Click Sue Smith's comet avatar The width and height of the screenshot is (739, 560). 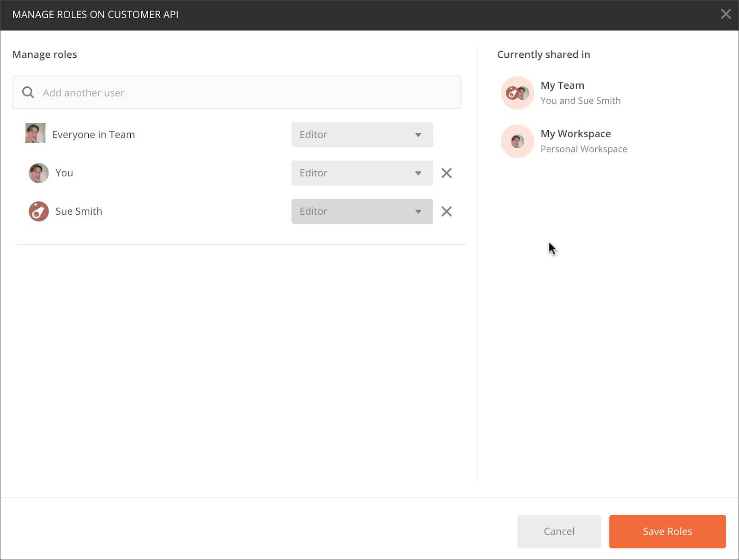(x=39, y=211)
